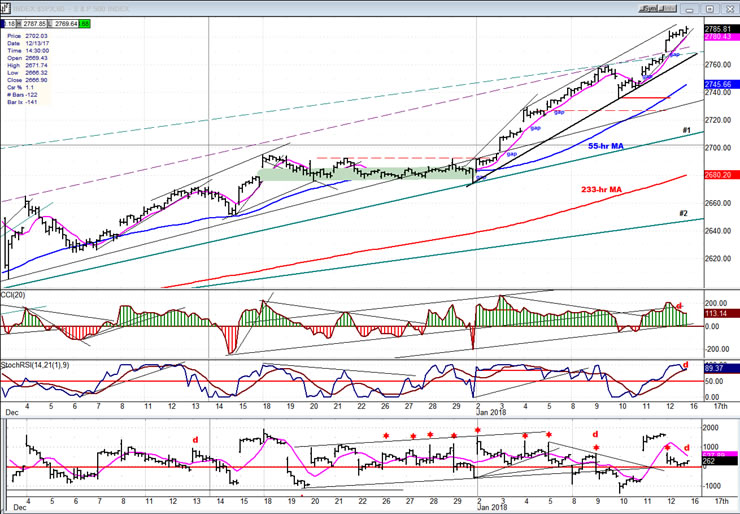Click the black 2785.81 last price tag
Screen dimensions: 740x514
721,28
